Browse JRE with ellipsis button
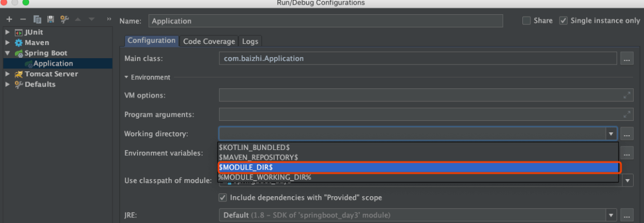 point(626,215)
